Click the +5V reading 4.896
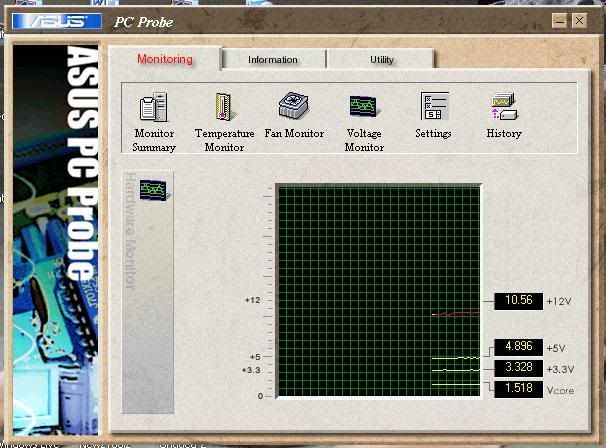Image resolution: width=606 pixels, height=448 pixels. point(518,346)
